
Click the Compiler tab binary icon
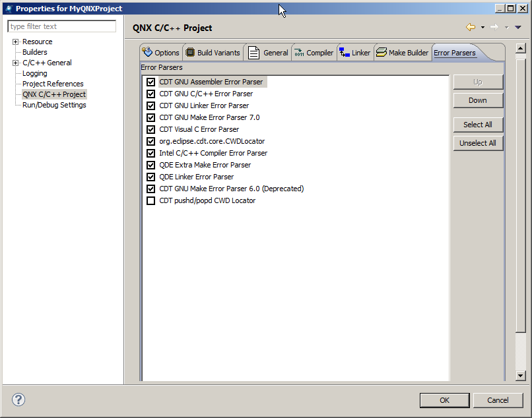[299, 53]
